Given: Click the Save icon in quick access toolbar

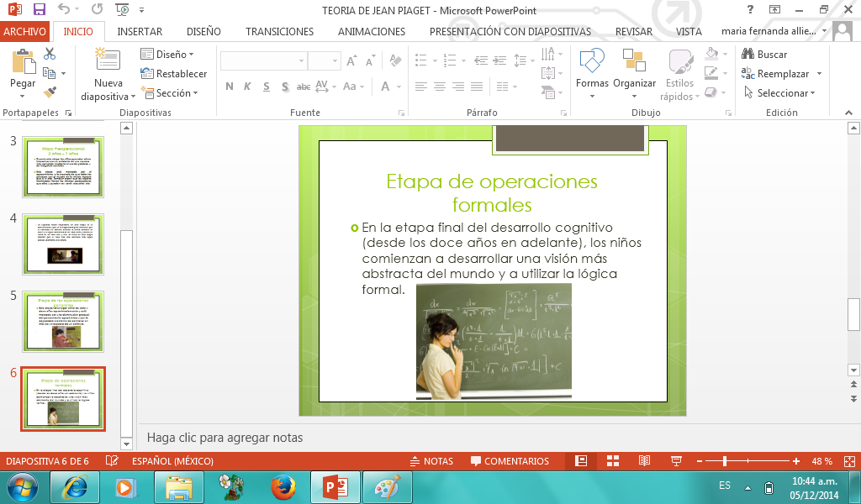Looking at the screenshot, I should coord(39,10).
